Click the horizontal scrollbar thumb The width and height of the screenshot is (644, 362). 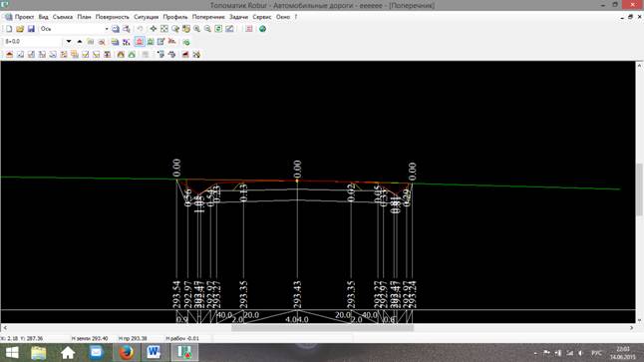coord(322,328)
